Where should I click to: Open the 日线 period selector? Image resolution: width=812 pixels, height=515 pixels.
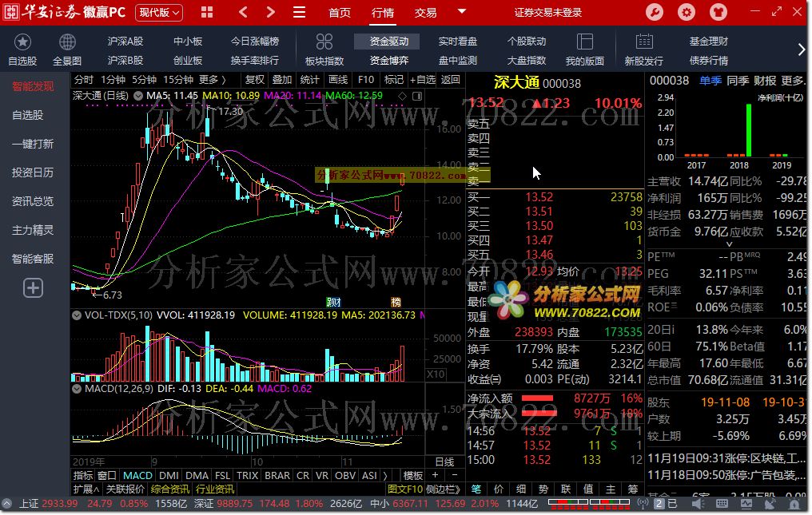(x=445, y=462)
